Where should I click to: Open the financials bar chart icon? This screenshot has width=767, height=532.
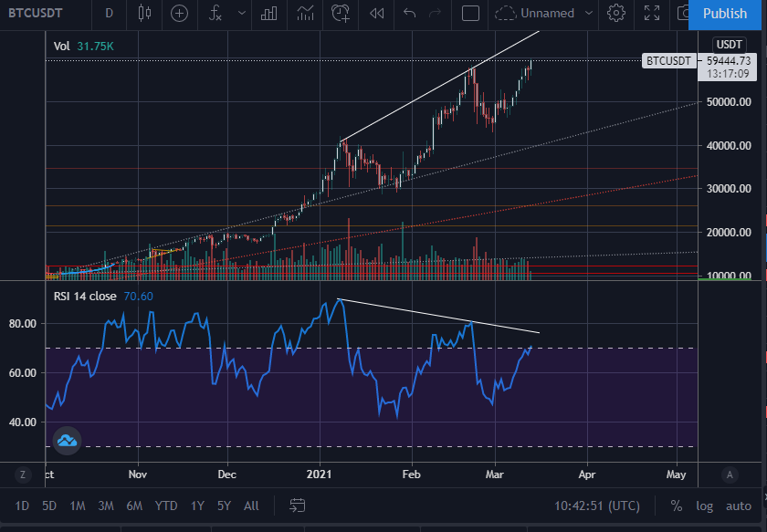268,13
